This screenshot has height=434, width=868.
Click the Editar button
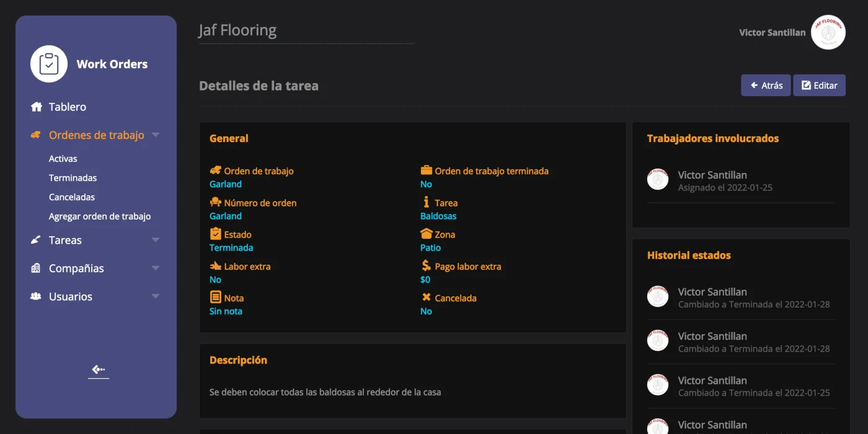pos(819,85)
